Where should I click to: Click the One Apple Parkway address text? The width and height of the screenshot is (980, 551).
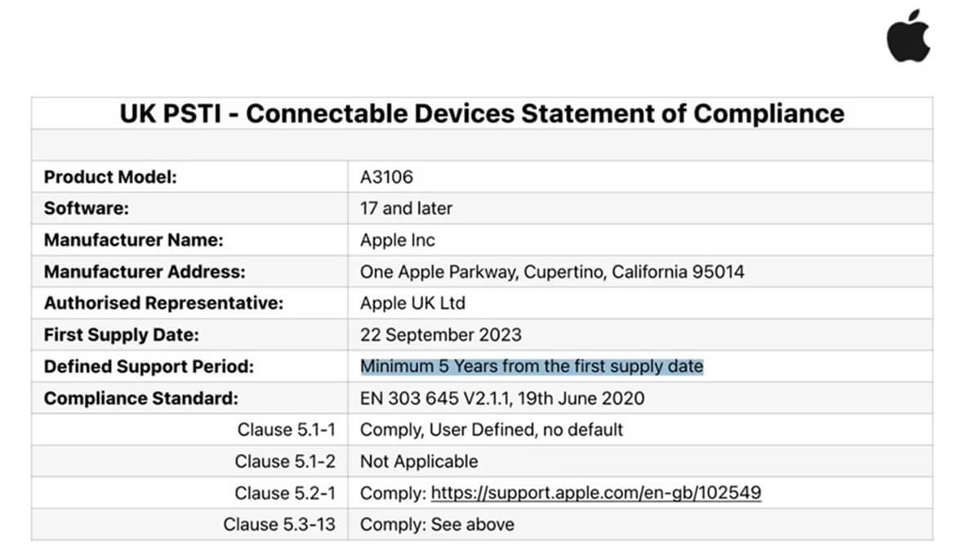(x=552, y=272)
